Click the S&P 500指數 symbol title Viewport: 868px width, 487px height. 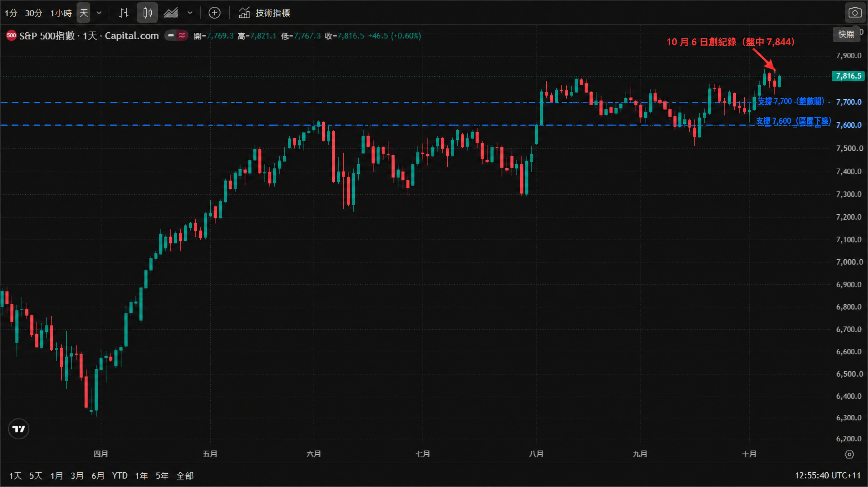(47, 36)
